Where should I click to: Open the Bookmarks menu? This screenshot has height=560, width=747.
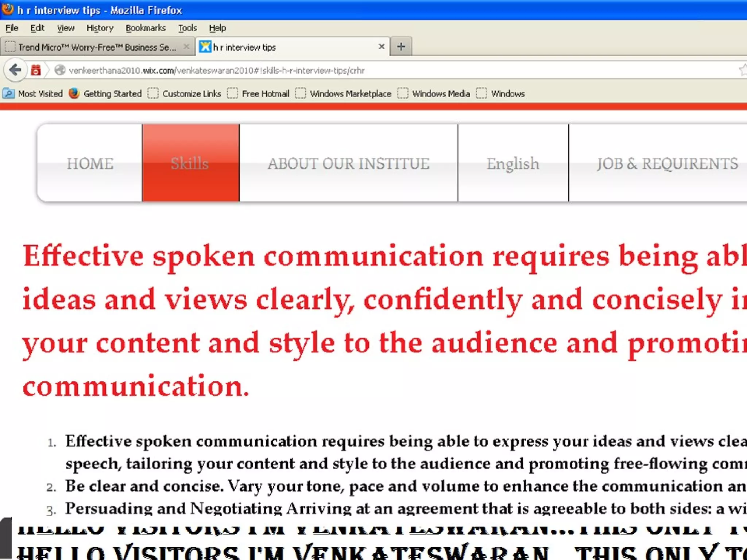pos(145,28)
